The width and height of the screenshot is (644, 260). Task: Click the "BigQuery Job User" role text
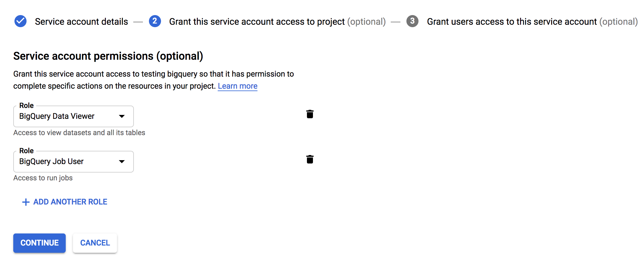[x=51, y=162]
